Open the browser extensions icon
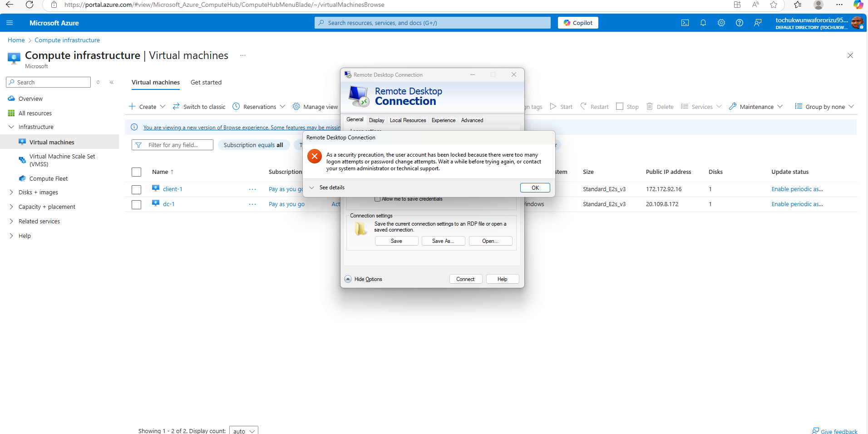868x434 pixels. [737, 5]
